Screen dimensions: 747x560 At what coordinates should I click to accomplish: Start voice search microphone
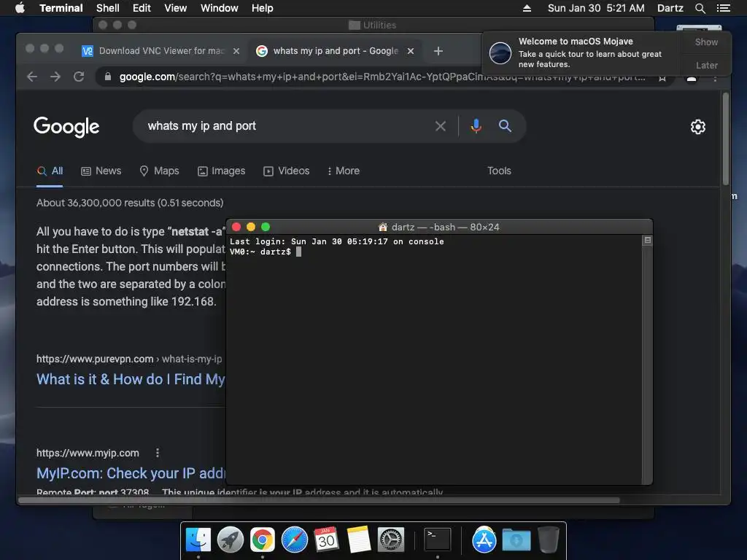476,126
